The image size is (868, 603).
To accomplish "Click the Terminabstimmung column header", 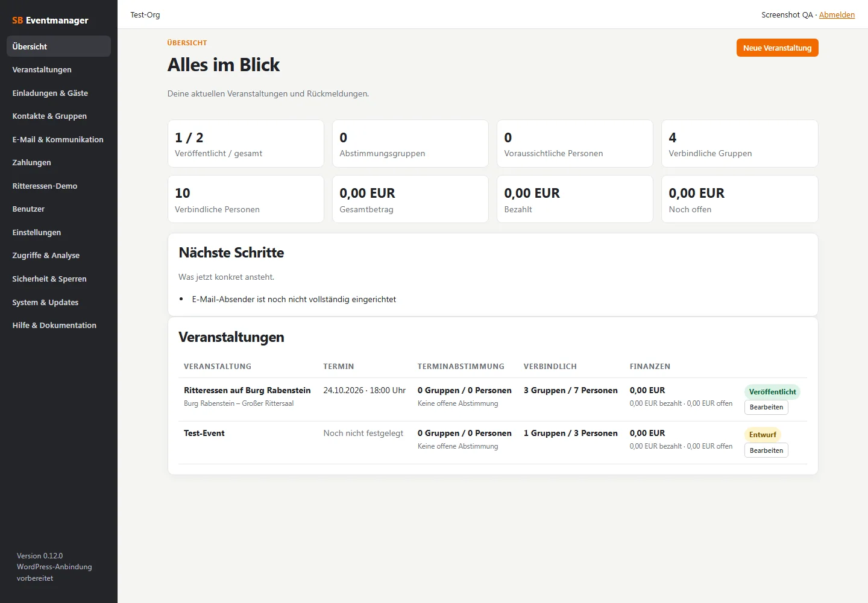I will [x=461, y=366].
